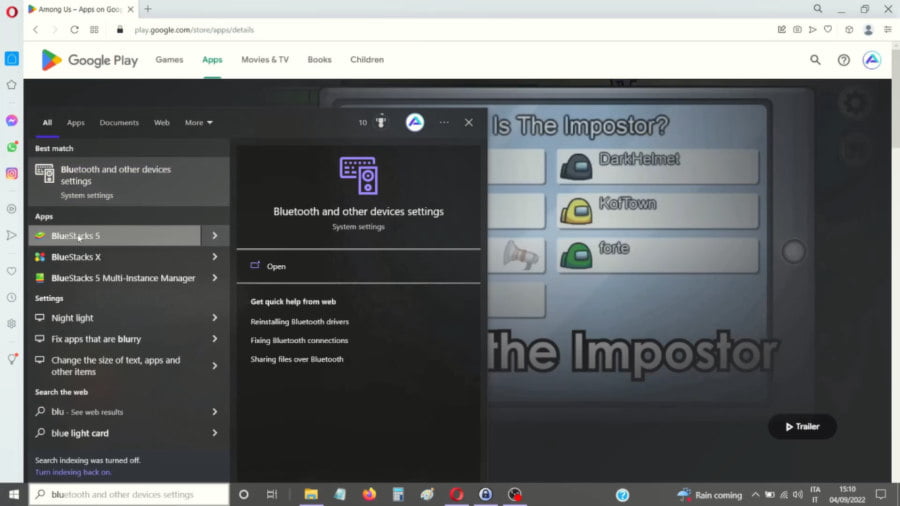This screenshot has width=900, height=506.
Task: Open Children section in Google Play
Action: pyautogui.click(x=367, y=60)
